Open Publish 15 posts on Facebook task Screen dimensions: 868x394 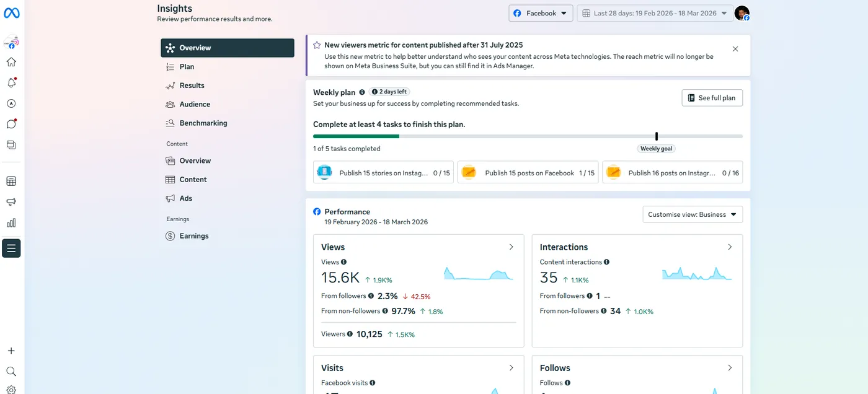point(528,172)
